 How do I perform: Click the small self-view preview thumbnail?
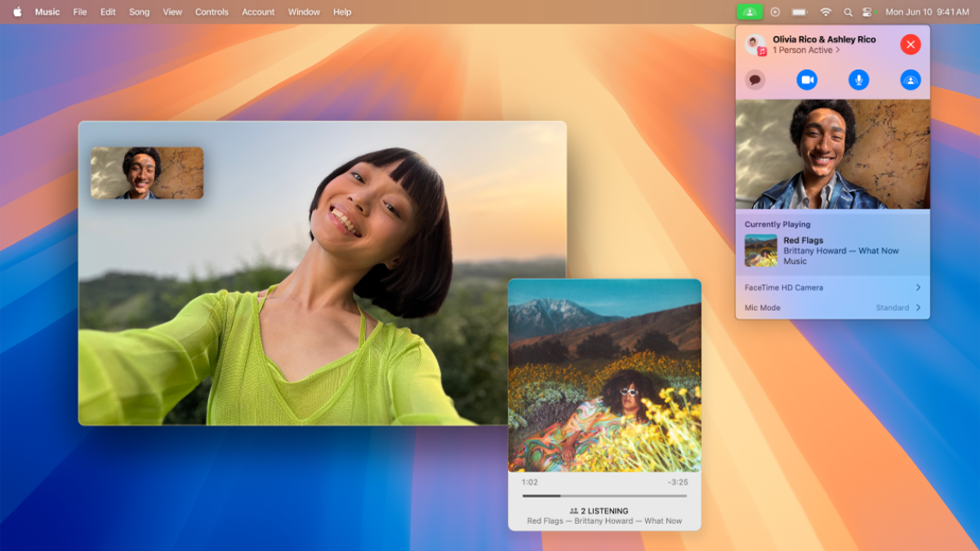(x=147, y=174)
